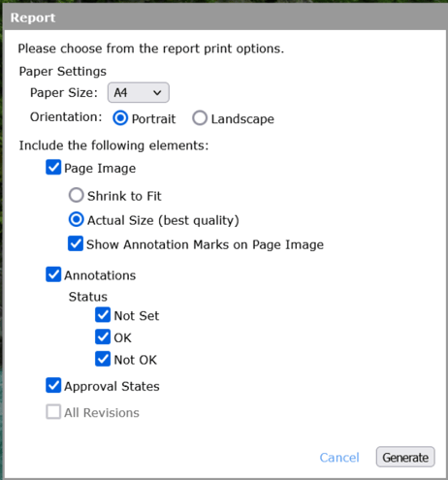Image resolution: width=448 pixels, height=480 pixels.
Task: Open the Paper Size dropdown
Action: (x=138, y=92)
